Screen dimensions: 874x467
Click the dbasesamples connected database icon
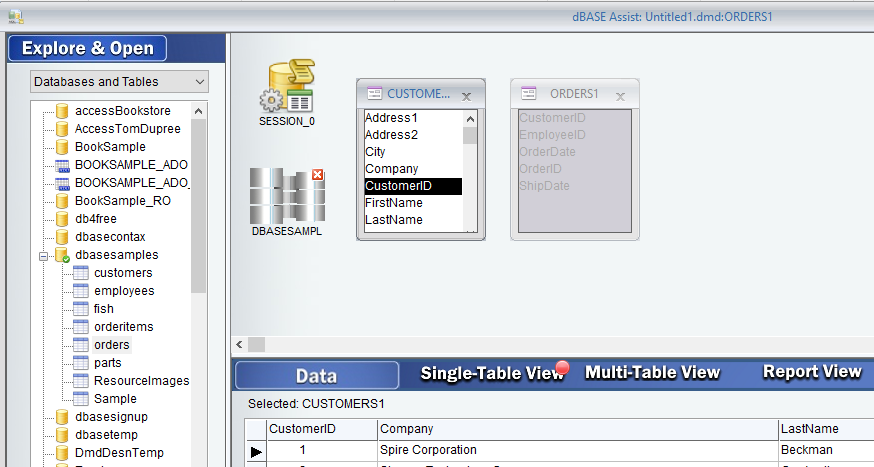point(62,255)
